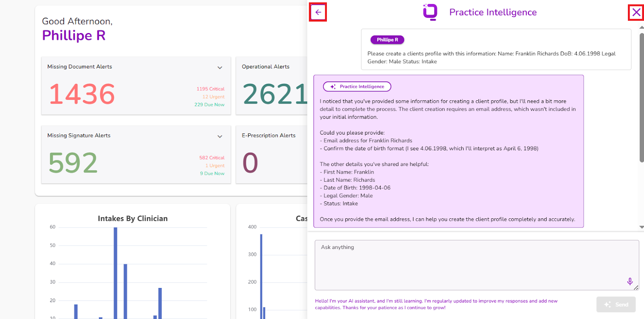644x319 pixels.
Task: Click the Good Afternoon greeting
Action: 77,21
